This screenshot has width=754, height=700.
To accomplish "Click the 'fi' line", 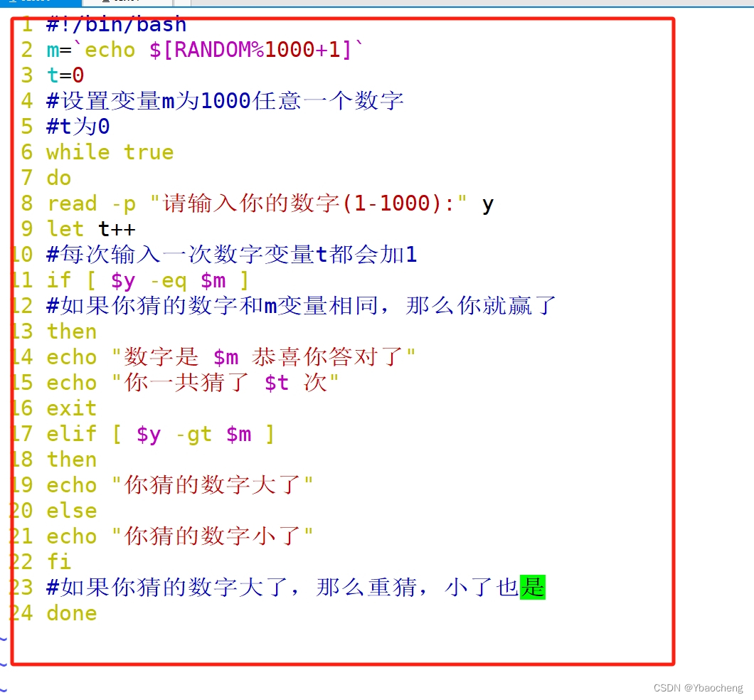I will (x=58, y=562).
